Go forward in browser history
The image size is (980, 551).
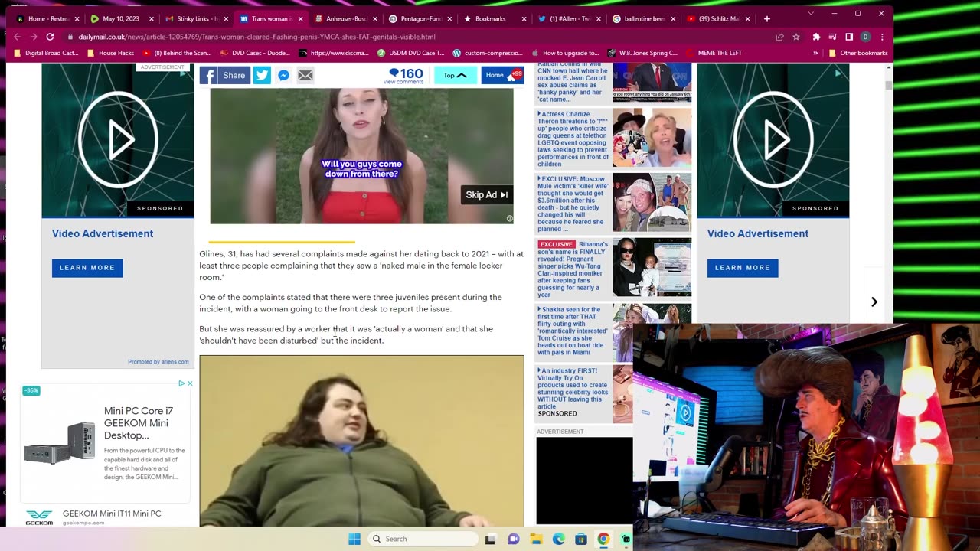[x=34, y=37]
